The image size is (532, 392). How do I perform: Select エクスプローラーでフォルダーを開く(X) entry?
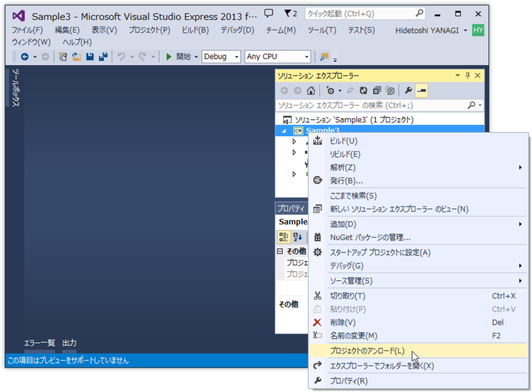coord(418,366)
